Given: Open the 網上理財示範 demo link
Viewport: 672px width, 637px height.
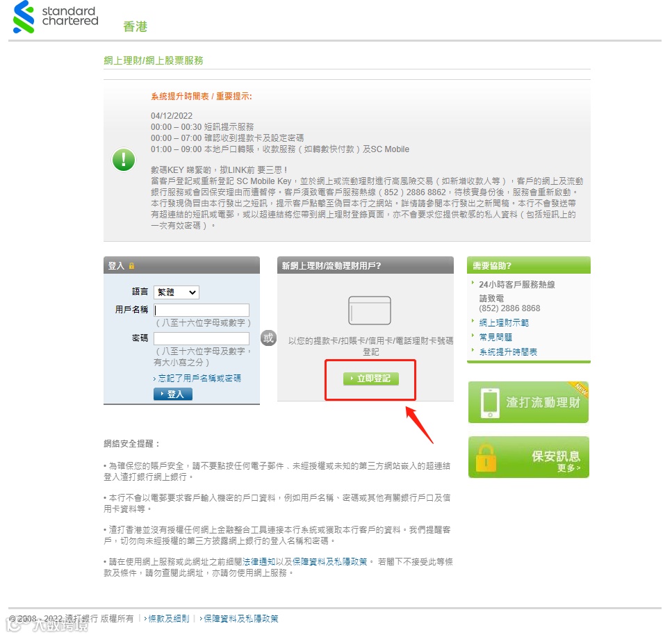Looking at the screenshot, I should [x=504, y=322].
